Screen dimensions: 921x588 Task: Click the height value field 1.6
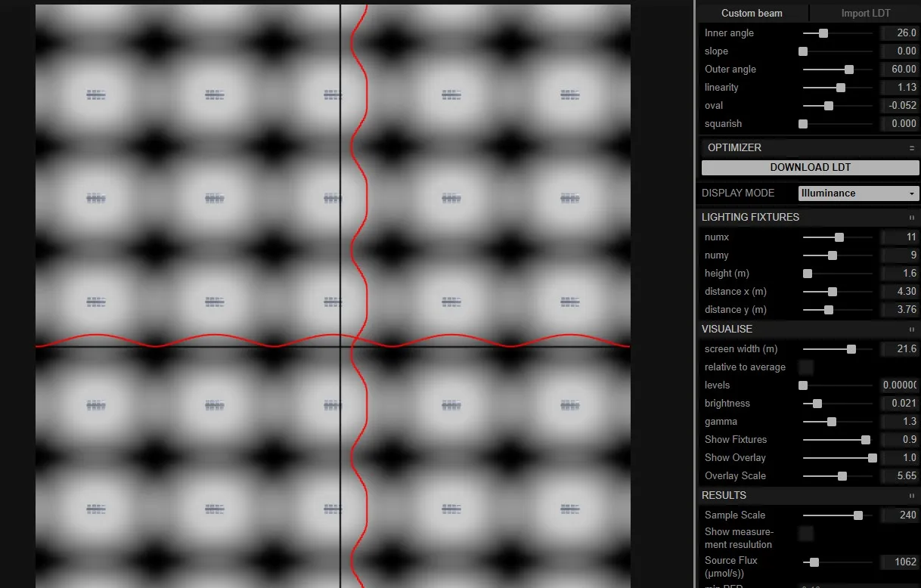coord(900,274)
